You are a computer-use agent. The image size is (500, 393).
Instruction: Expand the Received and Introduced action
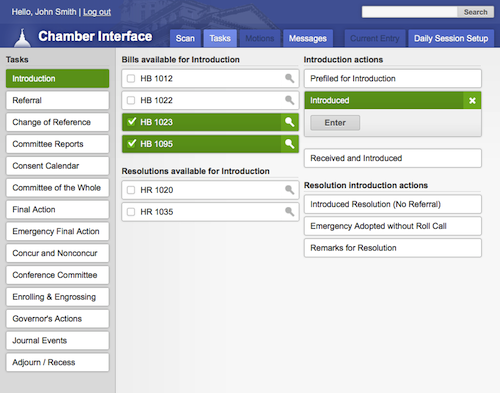click(393, 158)
